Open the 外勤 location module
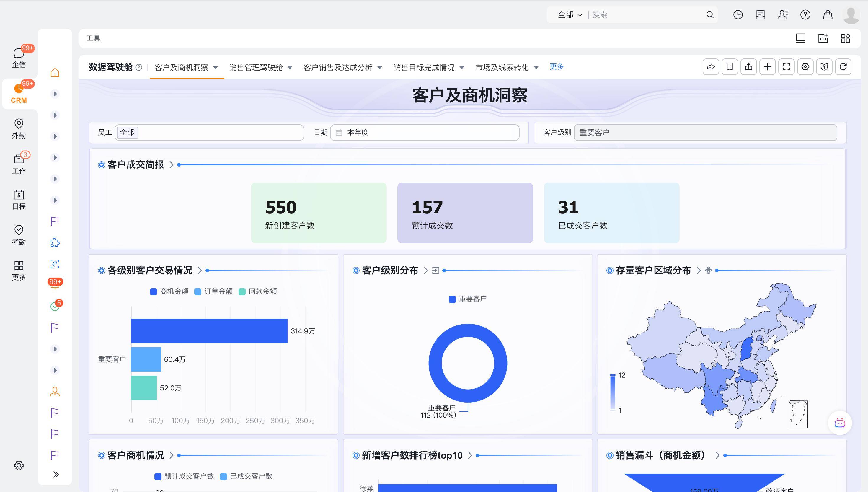This screenshot has height=492, width=868. click(19, 128)
